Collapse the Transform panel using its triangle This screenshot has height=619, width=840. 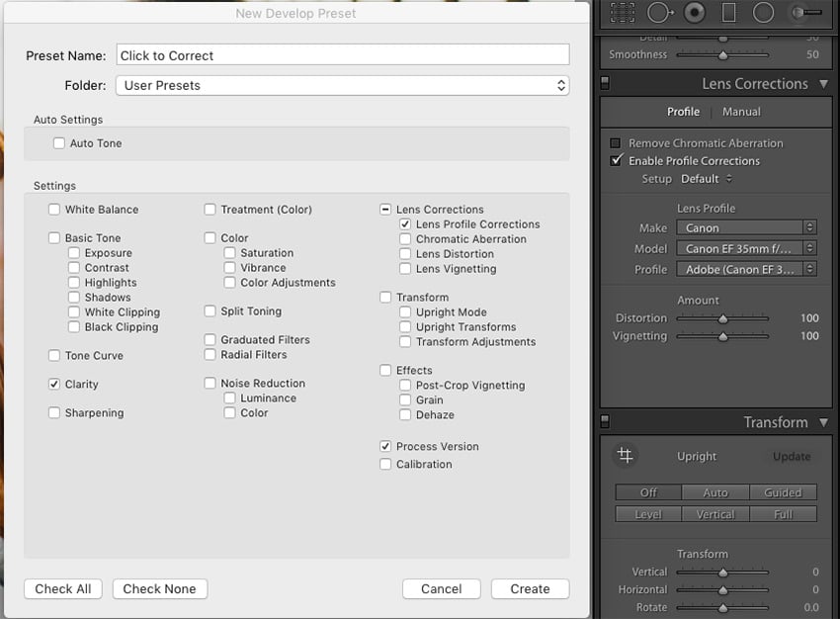point(823,422)
